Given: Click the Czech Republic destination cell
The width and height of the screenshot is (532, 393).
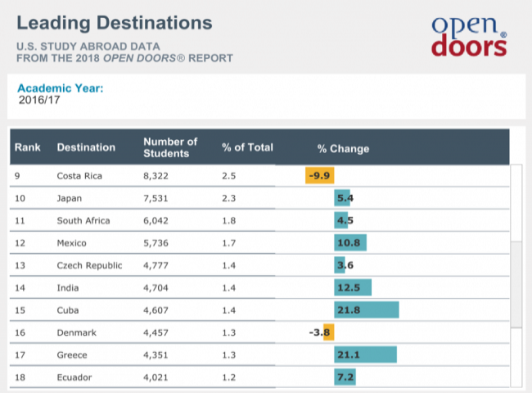Looking at the screenshot, I should click(89, 265).
